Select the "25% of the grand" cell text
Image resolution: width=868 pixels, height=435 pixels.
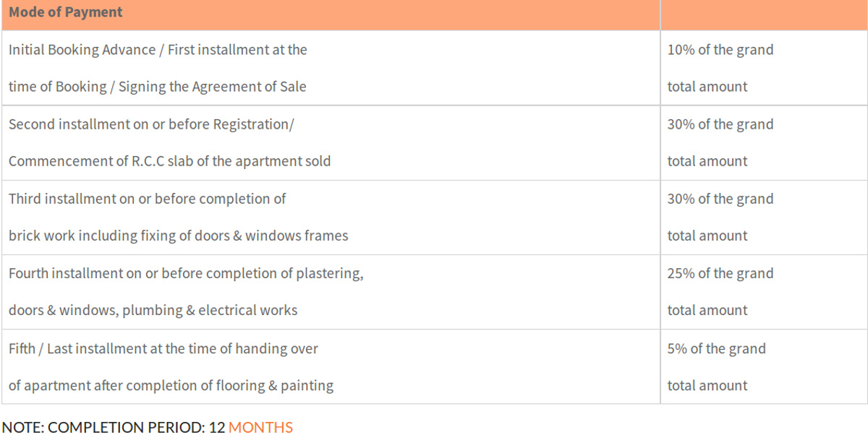click(720, 273)
